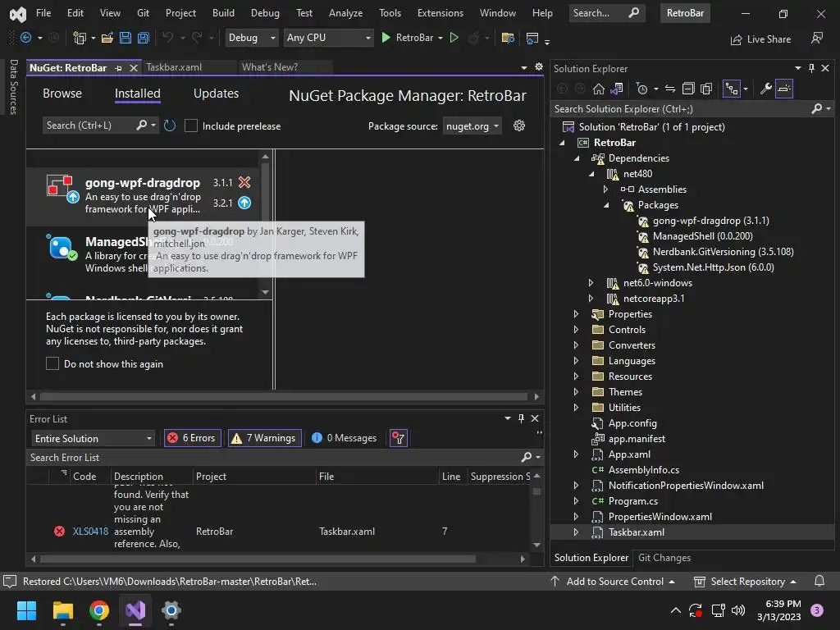Toggle auto hide pin on Error List
Viewport: 840px width, 630px height.
pyautogui.click(x=521, y=418)
